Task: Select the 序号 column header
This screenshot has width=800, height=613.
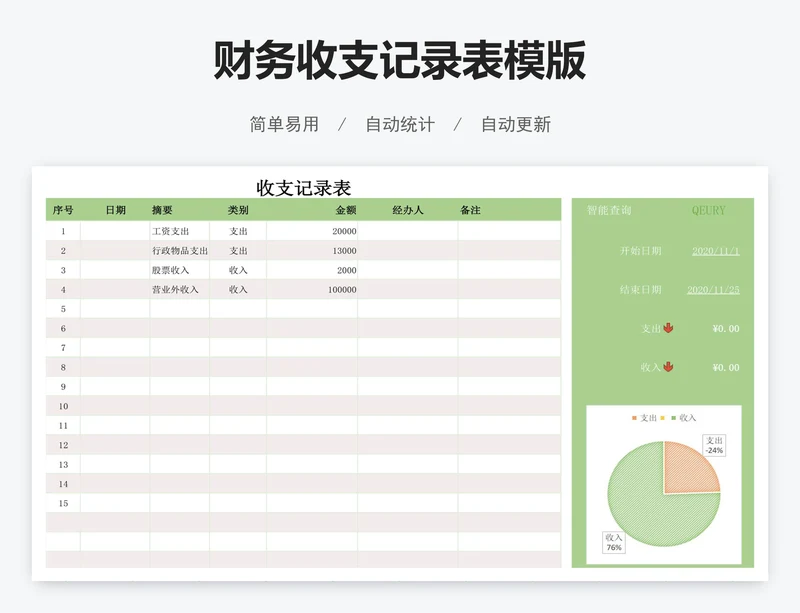Action: click(63, 210)
